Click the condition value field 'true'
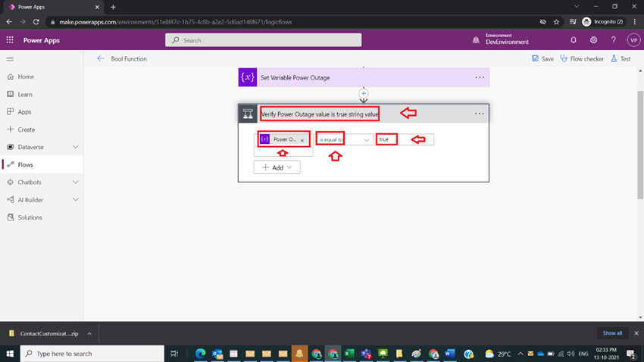 [405, 139]
